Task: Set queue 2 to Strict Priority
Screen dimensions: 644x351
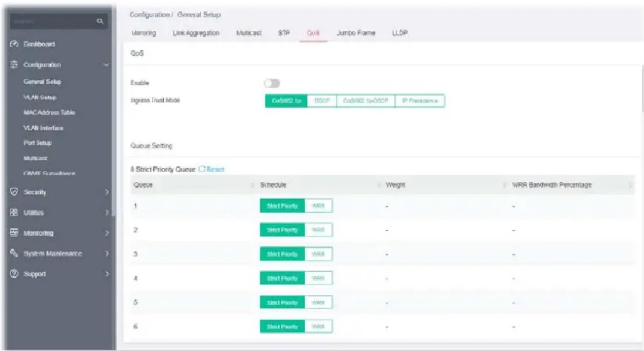Action: click(282, 230)
